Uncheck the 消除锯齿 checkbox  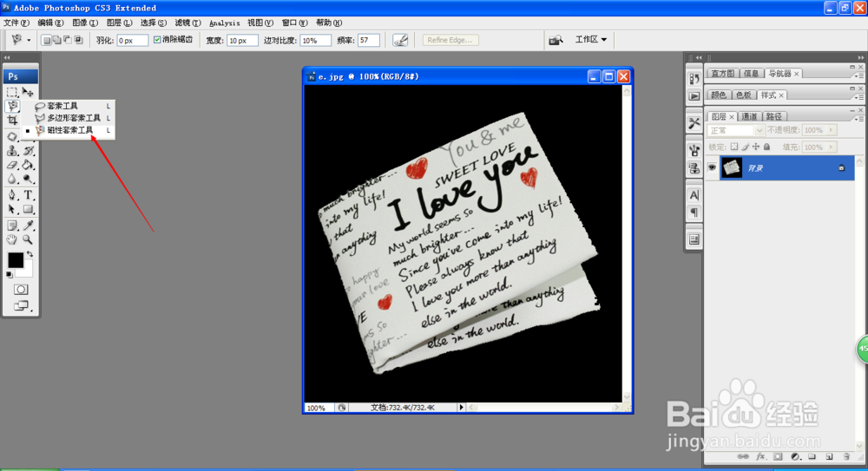coord(157,40)
